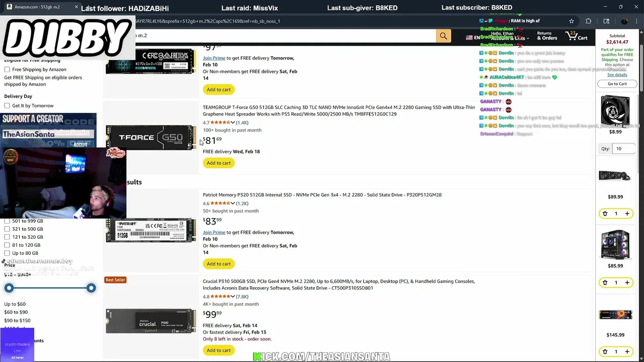The image size is (644, 362).
Task: Open the Patriot P320 (1.2K) reviews link
Action: [x=243, y=204]
